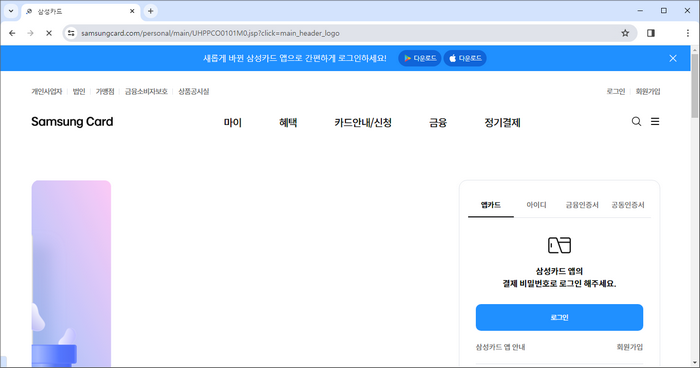Click the app card wallet icon
The image size is (700, 368).
coord(559,245)
